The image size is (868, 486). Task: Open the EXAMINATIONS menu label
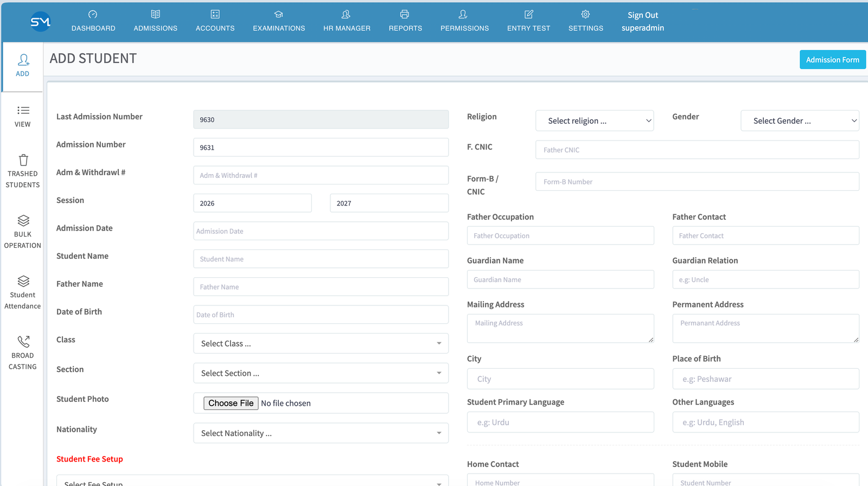[279, 28]
